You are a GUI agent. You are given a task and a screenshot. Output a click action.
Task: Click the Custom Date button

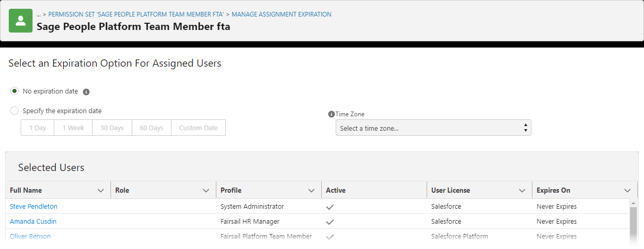click(198, 128)
